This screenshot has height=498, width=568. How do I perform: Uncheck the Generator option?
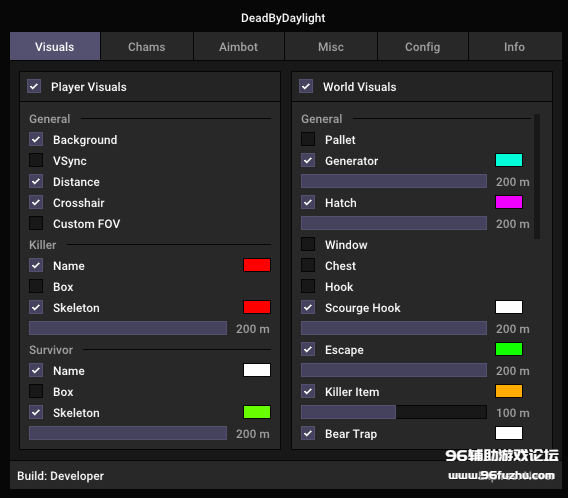click(x=308, y=160)
